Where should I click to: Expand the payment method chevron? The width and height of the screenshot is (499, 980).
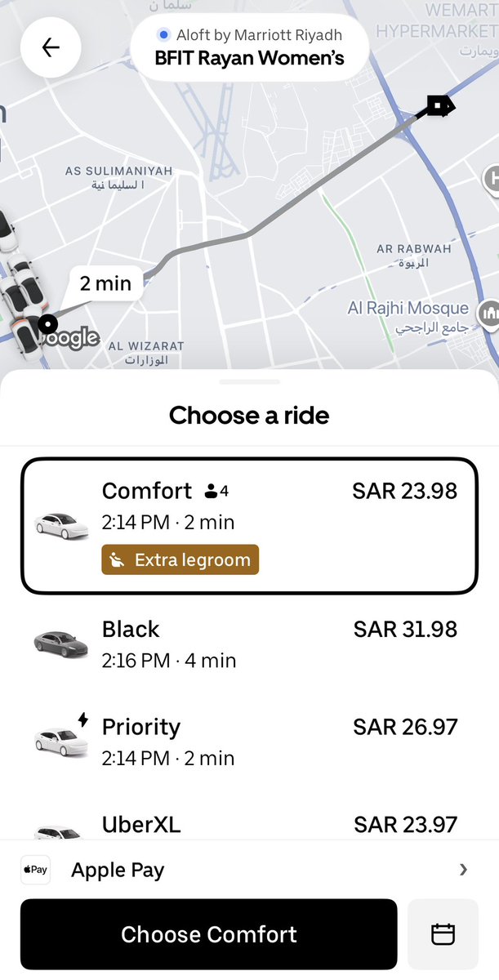[463, 870]
